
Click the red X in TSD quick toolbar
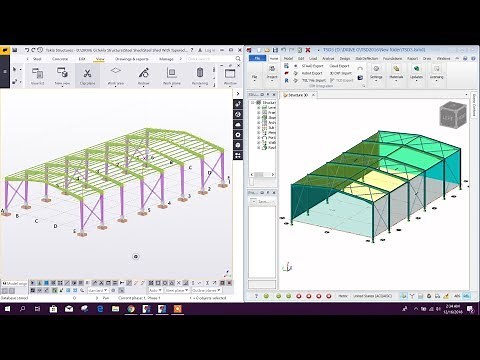tap(308, 50)
